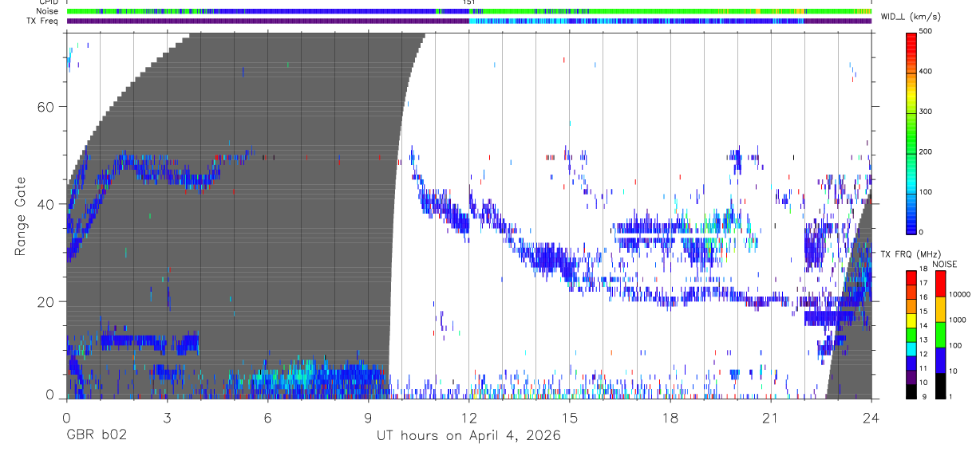Click the 21 UT hour tick label
Image resolution: width=980 pixels, height=452 pixels.
click(x=771, y=416)
